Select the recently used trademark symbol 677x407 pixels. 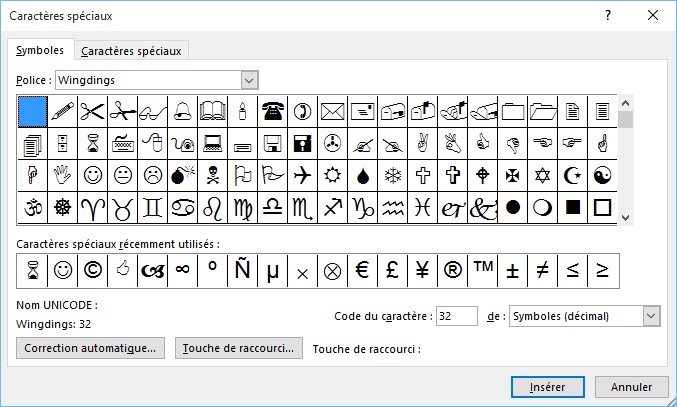(482, 270)
